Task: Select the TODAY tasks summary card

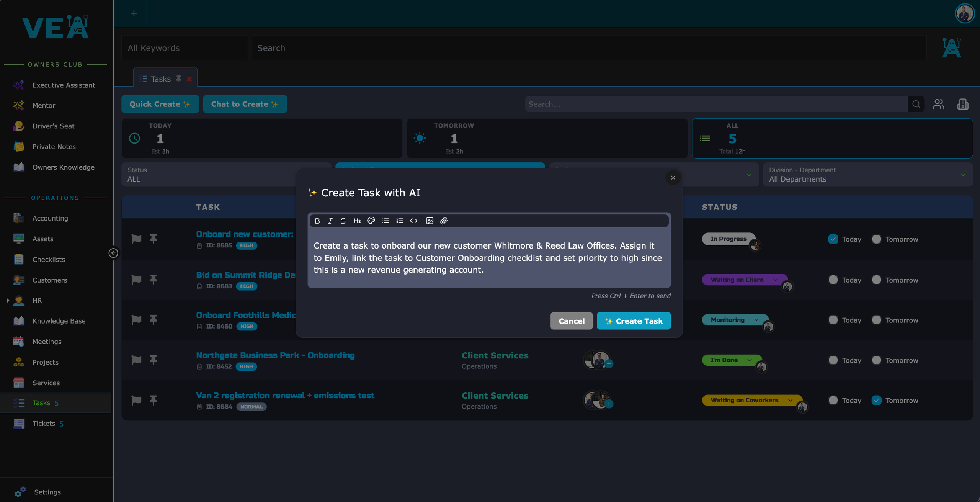Action: point(262,138)
